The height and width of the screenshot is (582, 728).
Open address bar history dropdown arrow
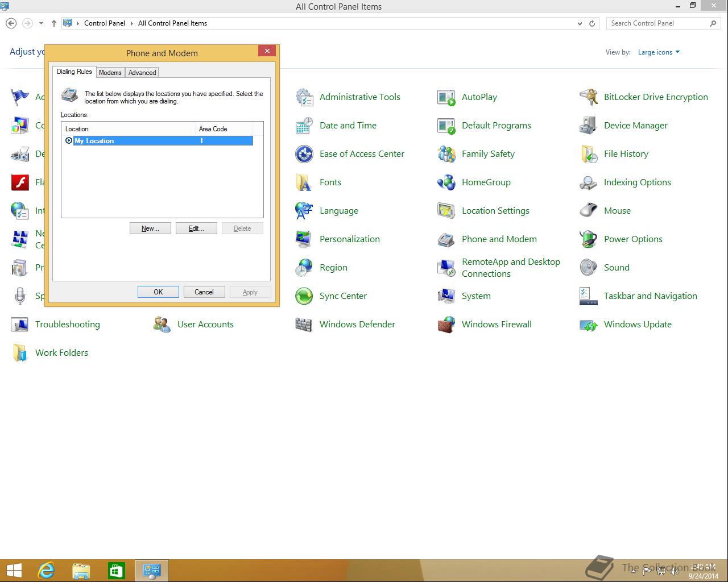click(580, 23)
